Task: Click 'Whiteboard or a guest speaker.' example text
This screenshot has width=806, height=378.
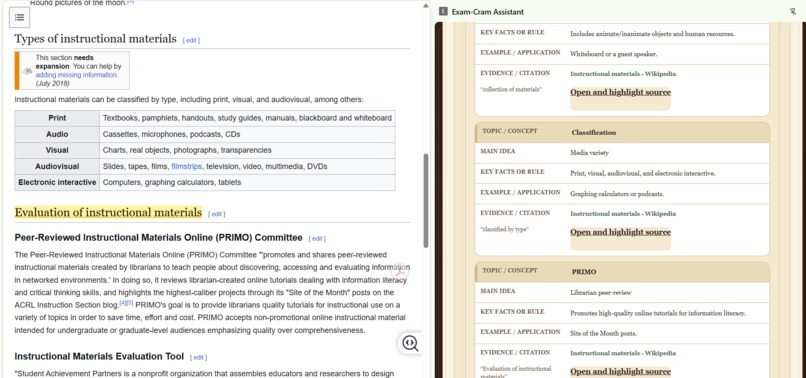Action: (x=614, y=54)
